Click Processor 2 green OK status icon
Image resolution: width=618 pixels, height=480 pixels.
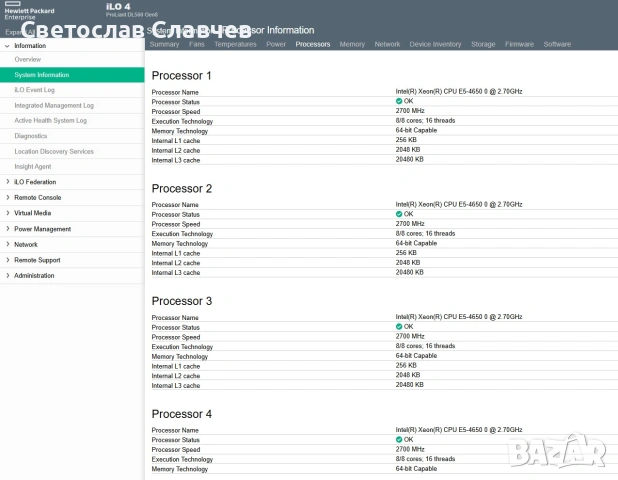click(399, 214)
